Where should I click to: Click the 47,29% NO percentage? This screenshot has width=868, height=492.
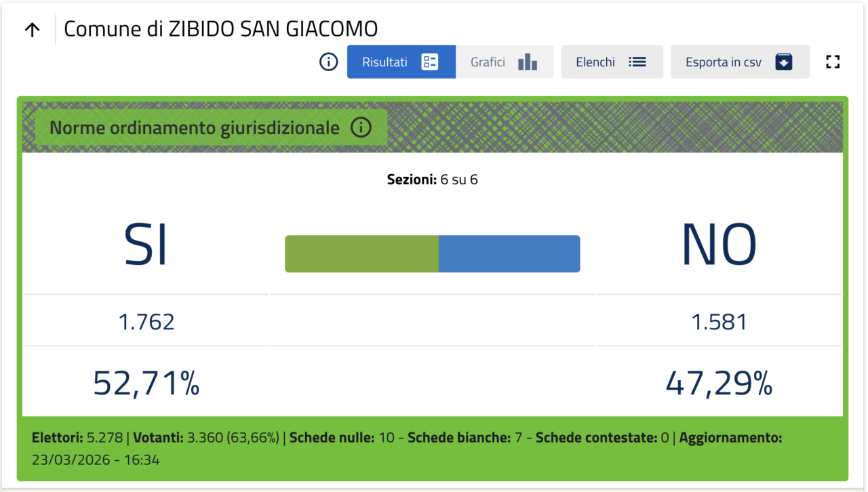[719, 384]
